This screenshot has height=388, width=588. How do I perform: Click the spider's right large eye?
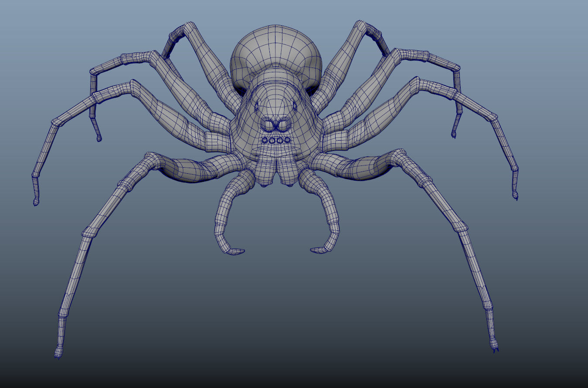coord(283,125)
